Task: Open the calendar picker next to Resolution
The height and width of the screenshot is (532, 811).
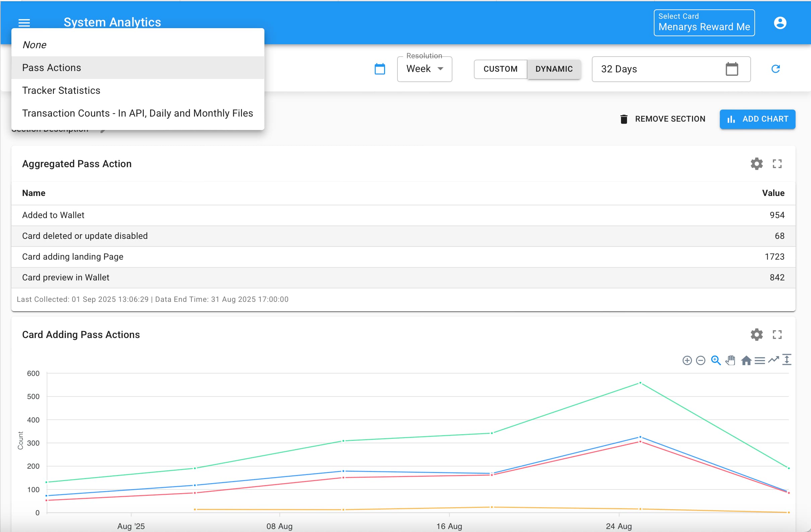Action: tap(380, 69)
